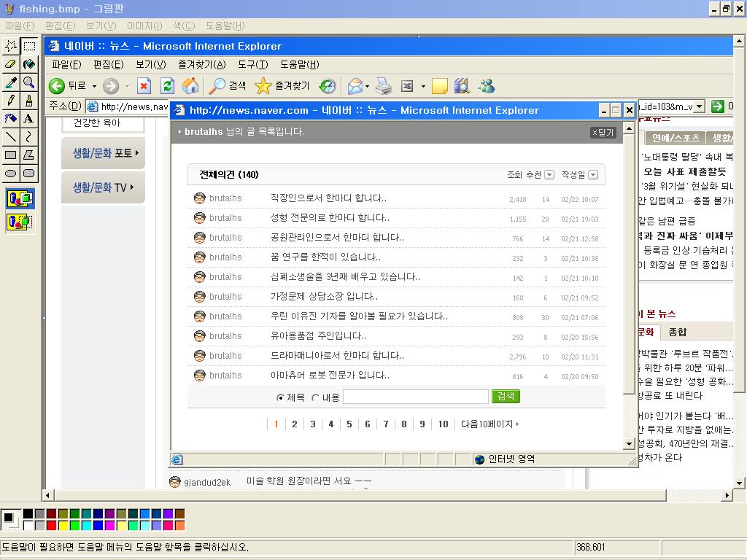Viewport: 747px width, 560px height.
Task: Click the IE Print button
Action: (384, 86)
